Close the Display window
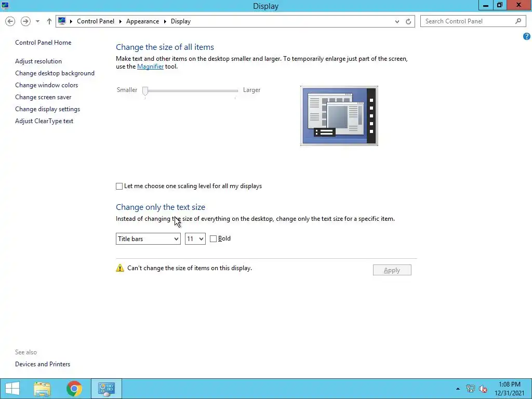 pos(519,5)
